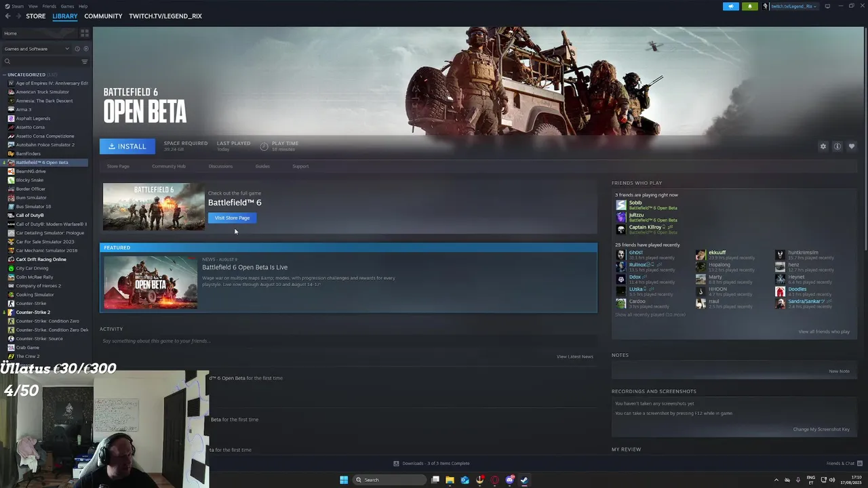Switch library to grid collections view
868x488 pixels.
click(x=85, y=33)
